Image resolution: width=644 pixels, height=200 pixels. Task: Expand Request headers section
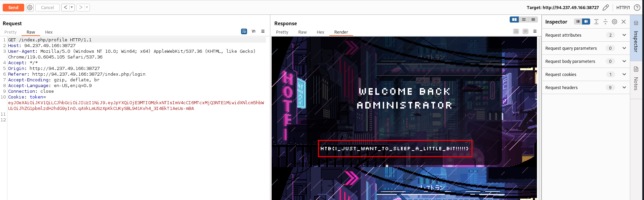586,87
